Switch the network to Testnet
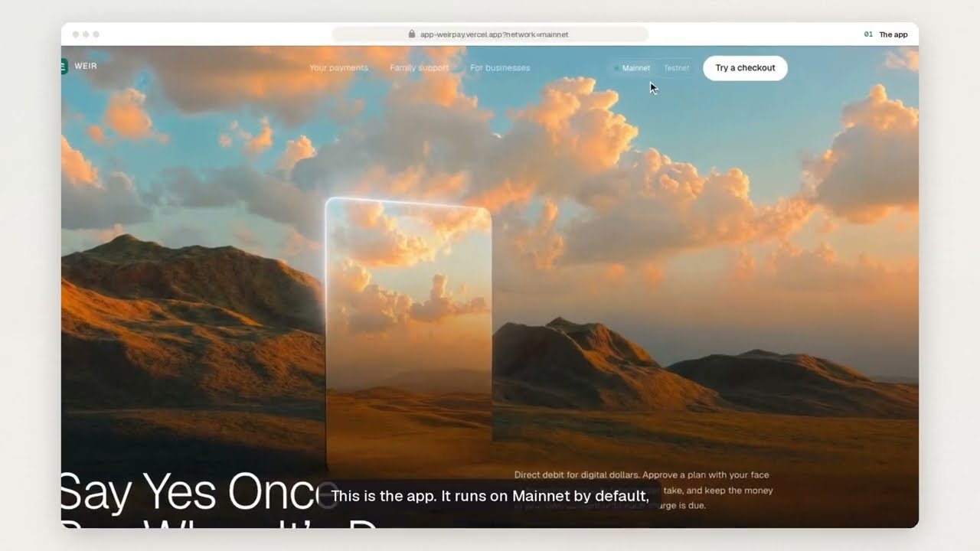Image resolution: width=980 pixels, height=551 pixels. pos(676,68)
